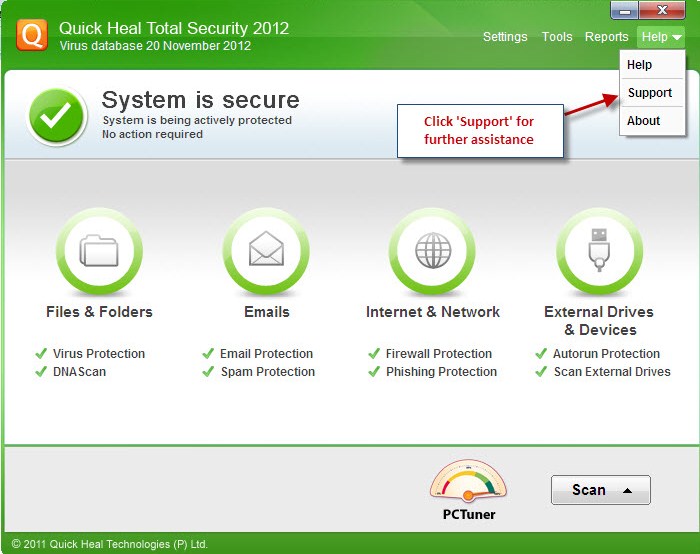Image resolution: width=700 pixels, height=554 pixels.
Task: Open the Emails envelope icon
Action: pos(266,250)
